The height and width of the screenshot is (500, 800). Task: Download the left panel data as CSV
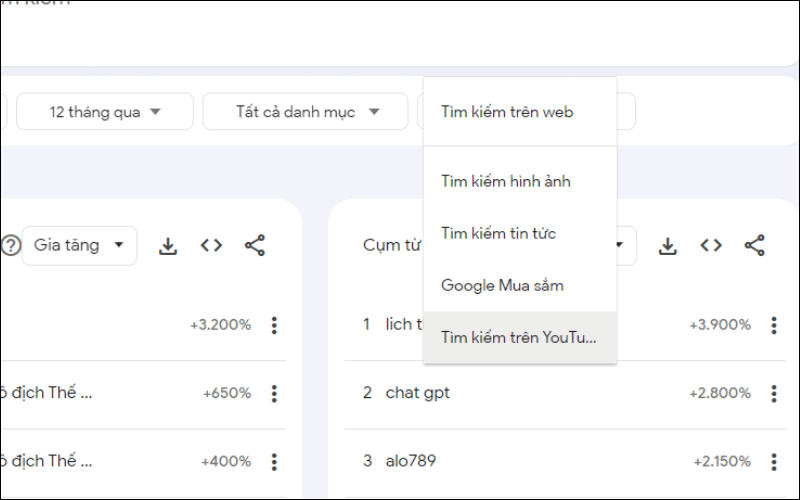168,245
